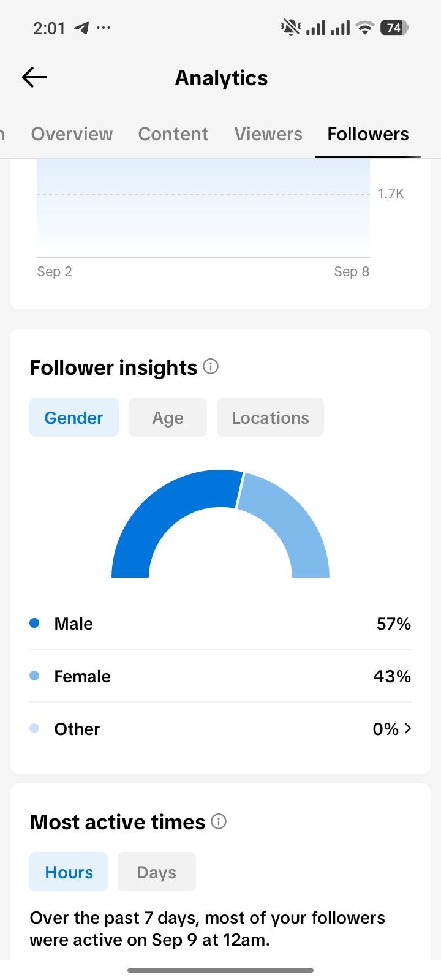441x980 pixels.
Task: Tap the muted bell status icon
Action: pos(290,28)
